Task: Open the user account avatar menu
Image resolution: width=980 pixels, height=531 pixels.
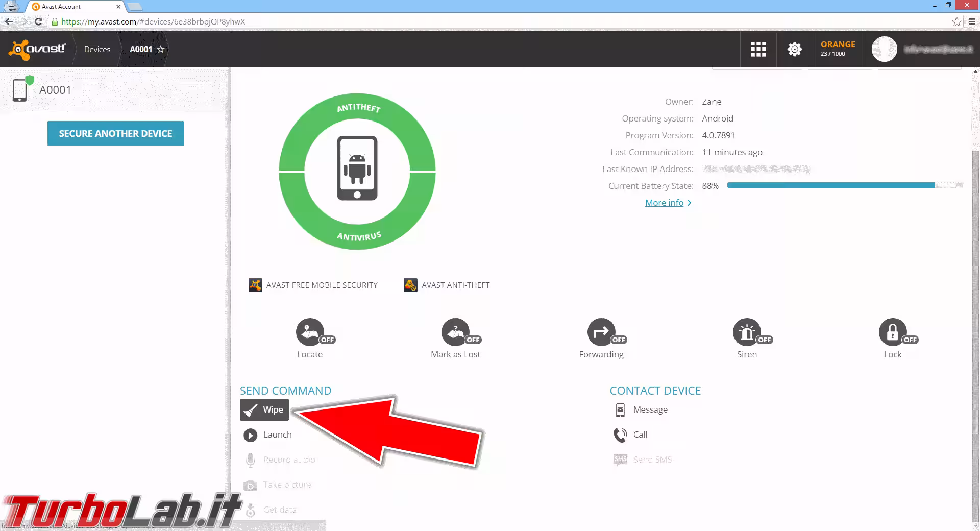Action: (x=884, y=49)
